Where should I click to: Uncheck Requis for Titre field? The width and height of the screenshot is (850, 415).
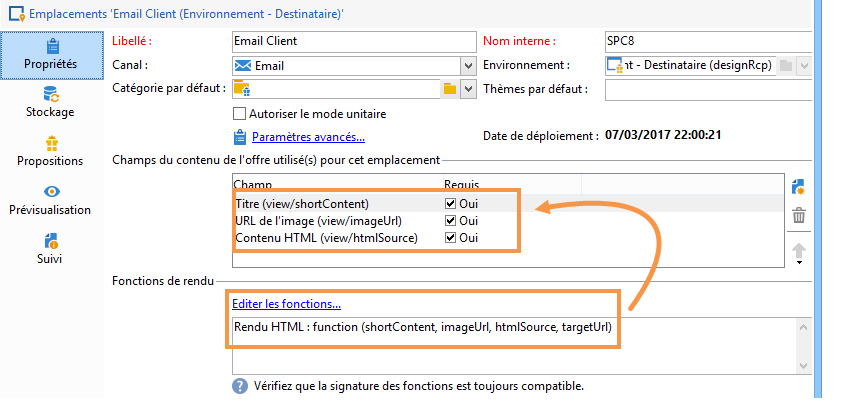click(x=450, y=204)
